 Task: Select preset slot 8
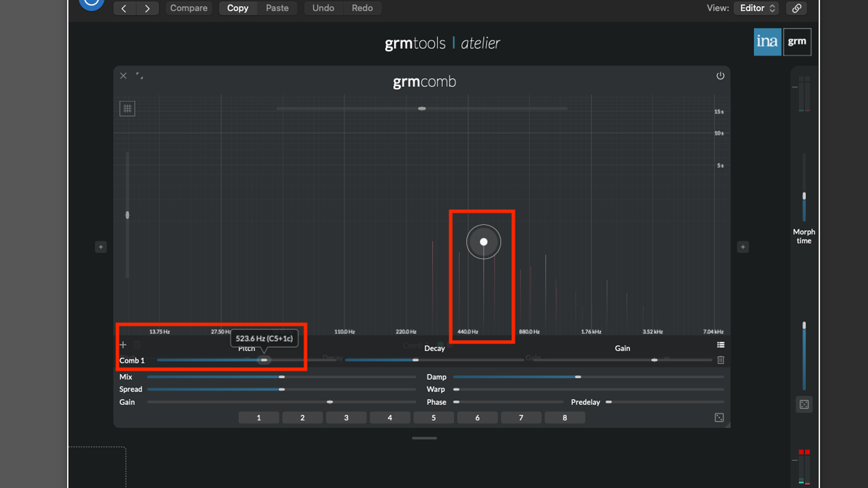pyautogui.click(x=565, y=418)
